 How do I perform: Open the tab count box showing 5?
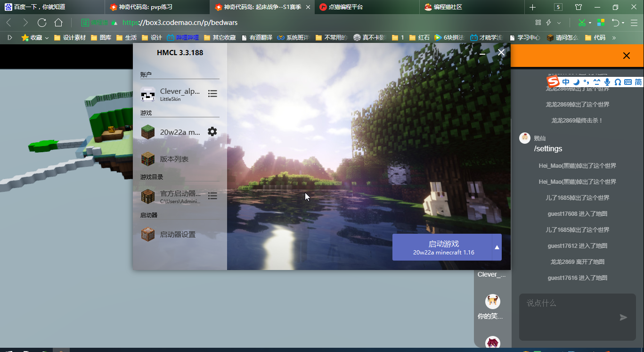pyautogui.click(x=558, y=7)
